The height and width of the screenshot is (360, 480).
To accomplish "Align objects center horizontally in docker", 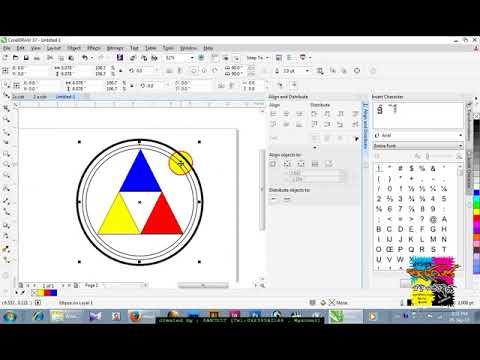I will (x=286, y=114).
